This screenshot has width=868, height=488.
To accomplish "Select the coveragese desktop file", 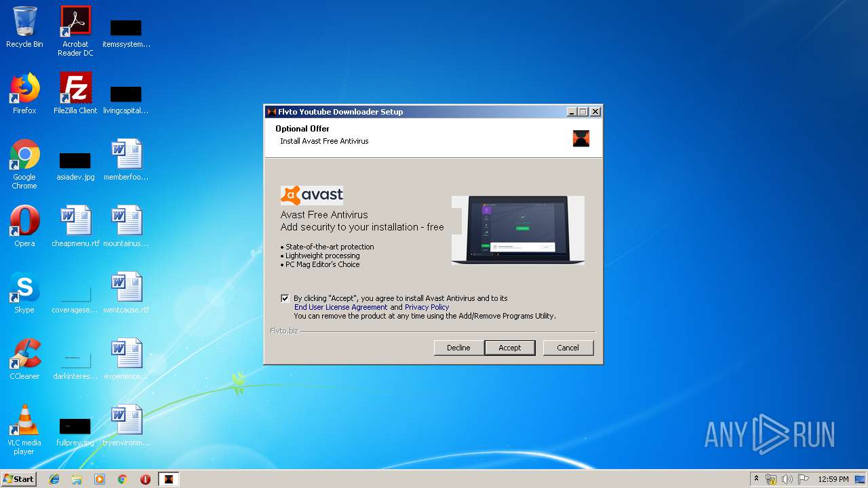I will click(75, 298).
